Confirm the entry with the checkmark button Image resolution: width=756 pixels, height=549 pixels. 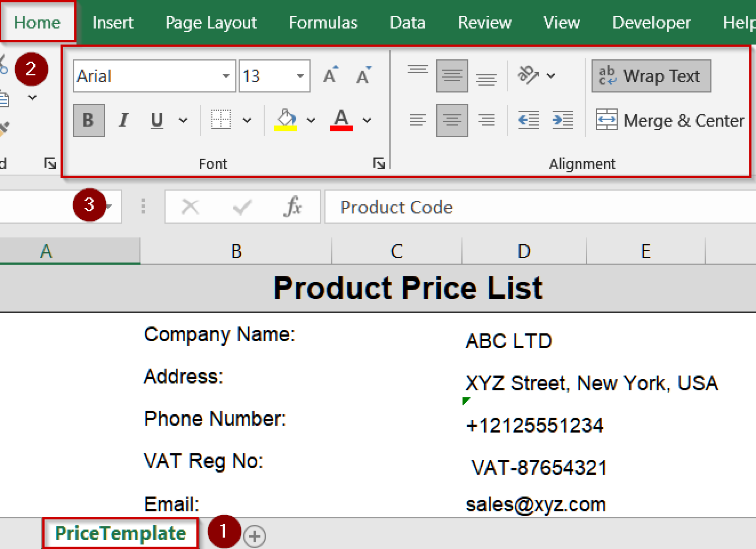(241, 207)
